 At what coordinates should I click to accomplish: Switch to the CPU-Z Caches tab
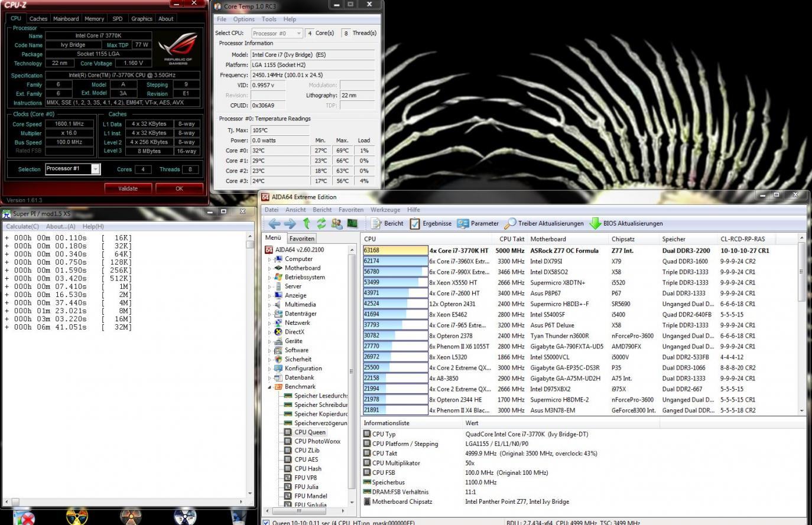click(x=38, y=19)
